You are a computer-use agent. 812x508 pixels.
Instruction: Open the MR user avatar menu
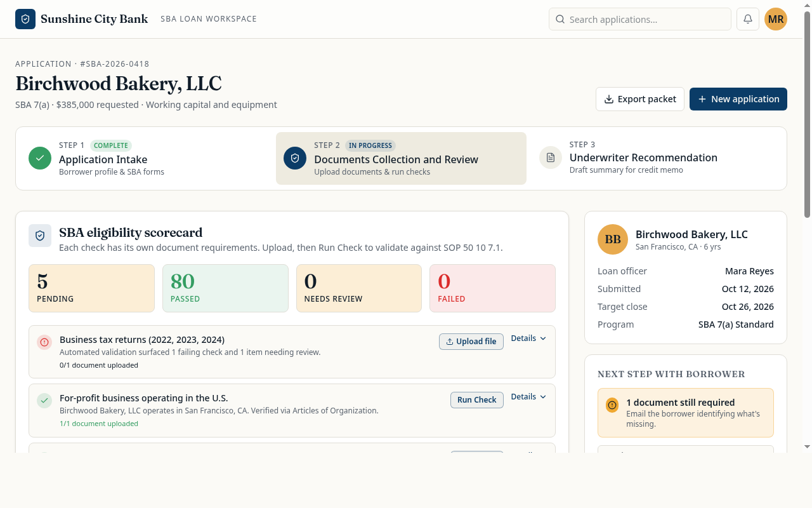776,19
